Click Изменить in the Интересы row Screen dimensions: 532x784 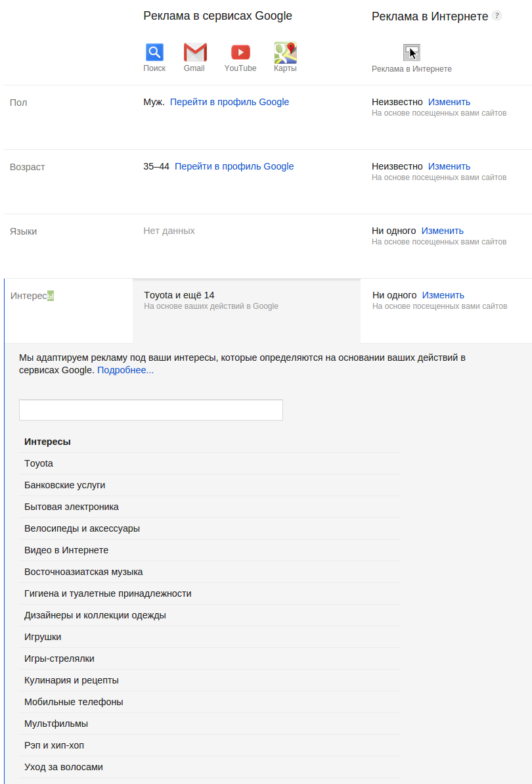pyautogui.click(x=443, y=296)
